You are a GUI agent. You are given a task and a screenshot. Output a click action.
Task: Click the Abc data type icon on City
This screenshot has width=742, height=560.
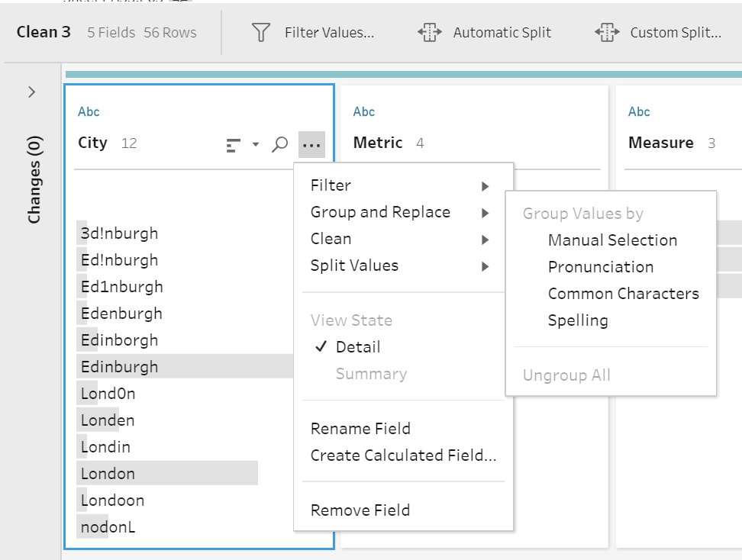tap(89, 111)
